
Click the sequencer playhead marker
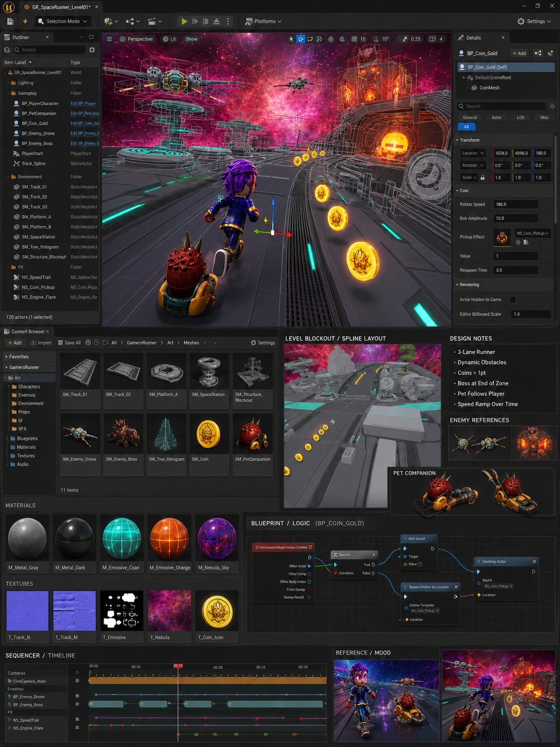click(178, 666)
